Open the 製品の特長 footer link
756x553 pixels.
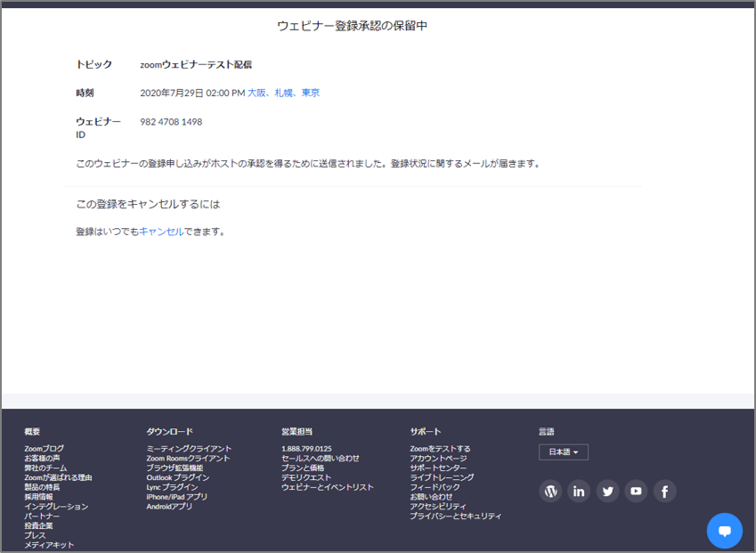pos(43,487)
